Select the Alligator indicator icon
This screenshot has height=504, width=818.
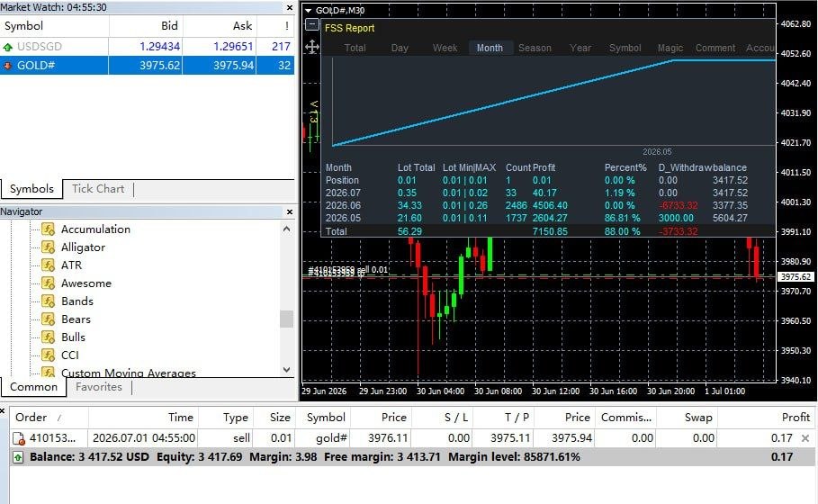coord(48,247)
